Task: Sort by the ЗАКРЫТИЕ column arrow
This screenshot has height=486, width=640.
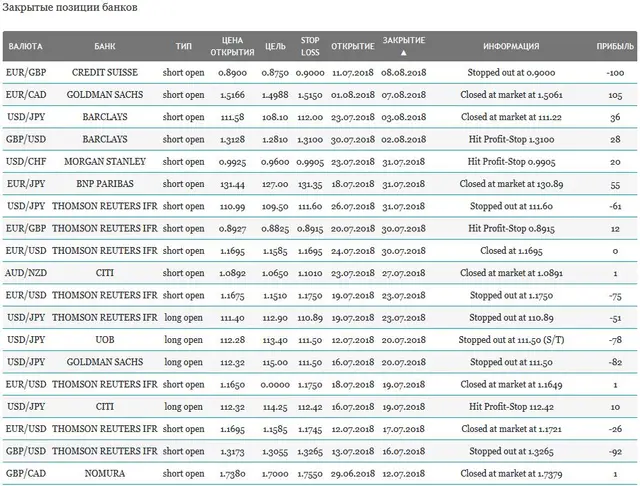Action: pos(403,53)
